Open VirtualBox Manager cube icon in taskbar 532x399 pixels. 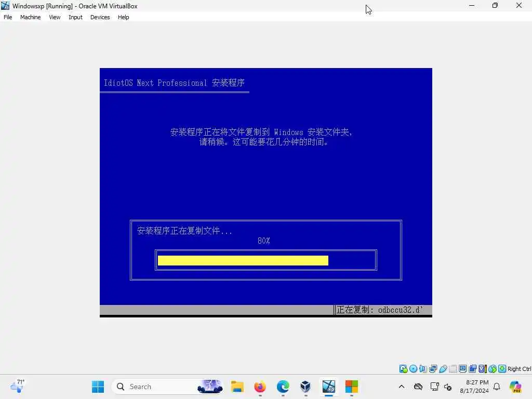tap(305, 387)
